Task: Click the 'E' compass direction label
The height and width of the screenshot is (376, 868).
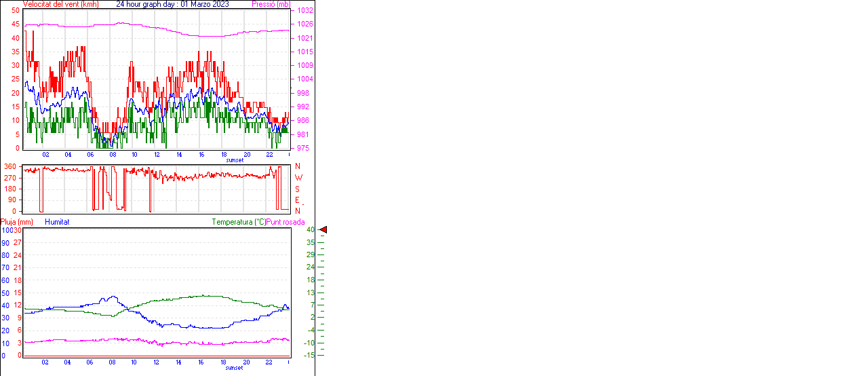Action: point(297,200)
